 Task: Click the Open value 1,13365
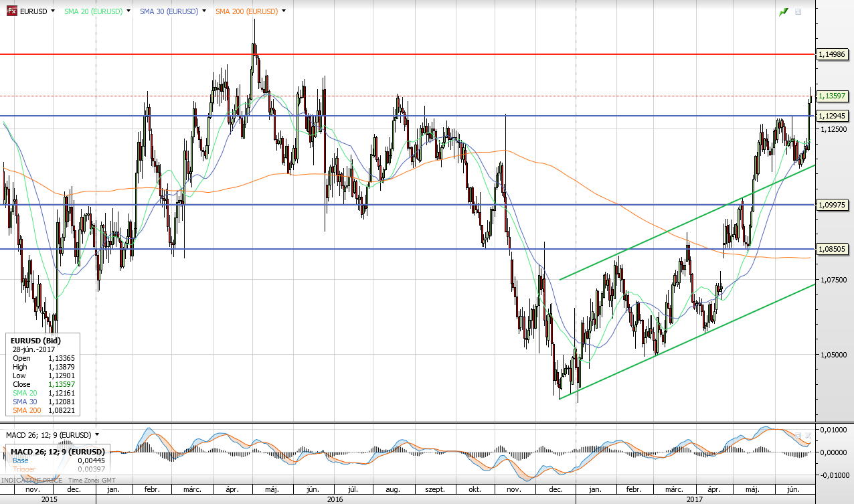click(x=60, y=358)
